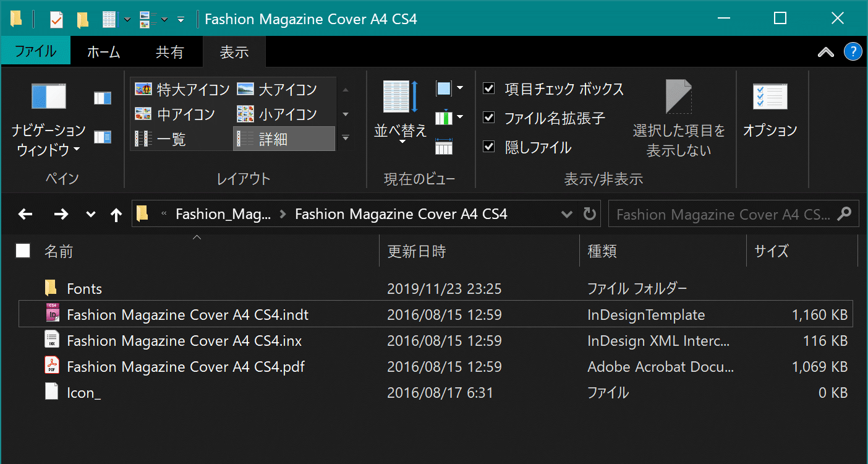Open recent locations dropdown arrow
The width and height of the screenshot is (868, 464).
click(91, 215)
